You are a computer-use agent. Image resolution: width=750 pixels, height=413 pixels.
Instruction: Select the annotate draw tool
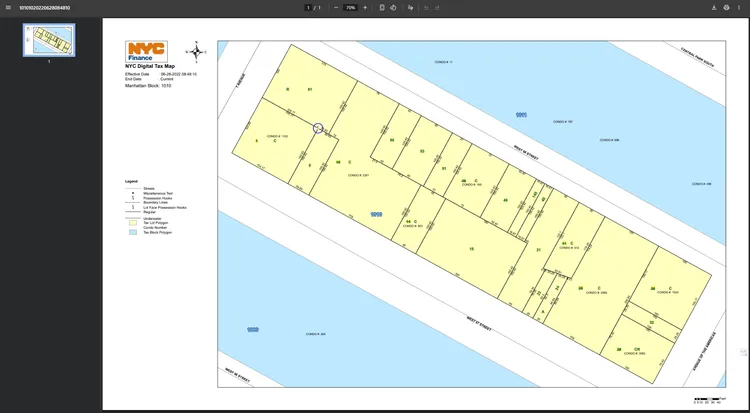tap(411, 7)
